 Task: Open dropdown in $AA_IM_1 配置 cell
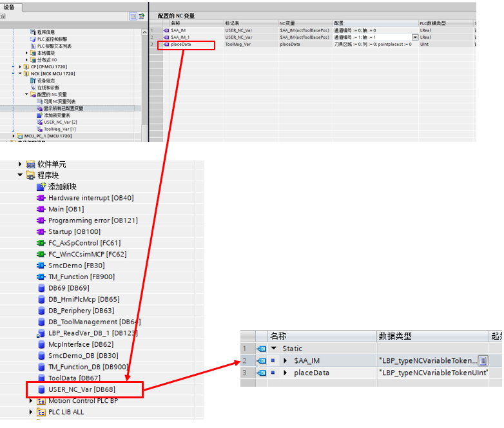pyautogui.click(x=415, y=37)
